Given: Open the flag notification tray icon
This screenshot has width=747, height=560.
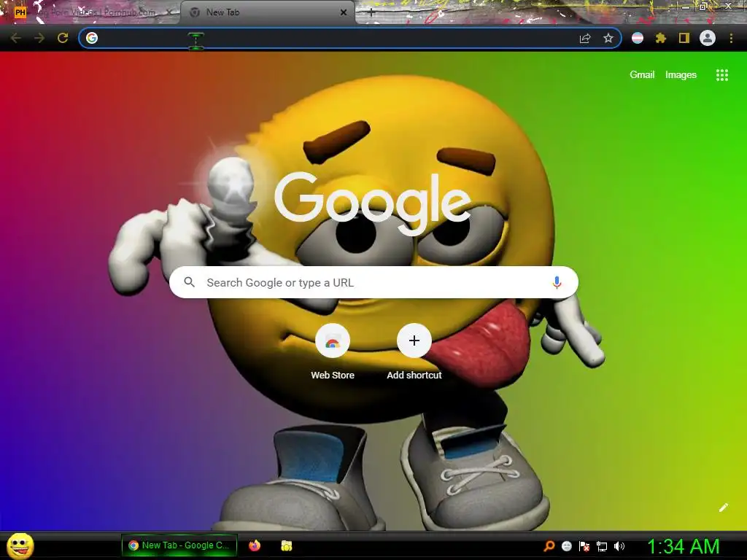Looking at the screenshot, I should click(584, 546).
